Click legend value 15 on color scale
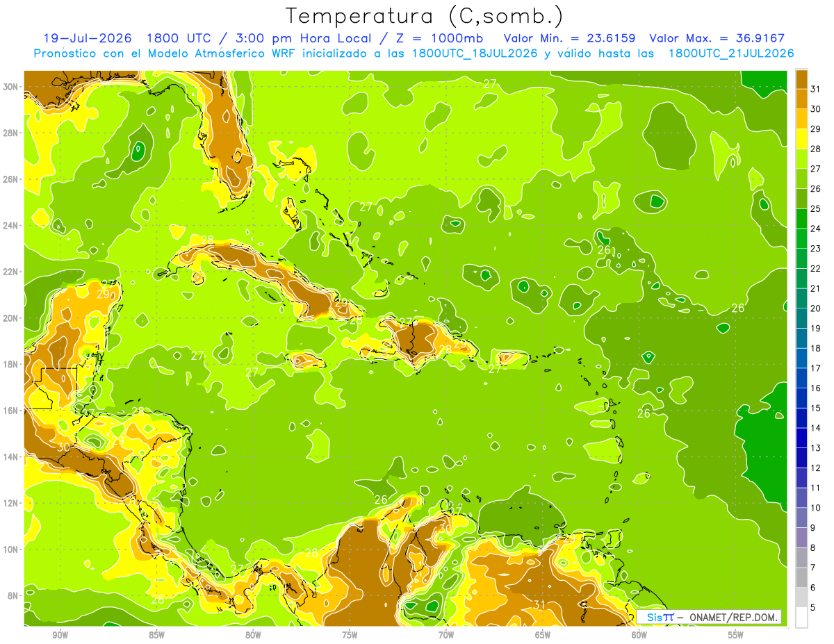 [816, 408]
